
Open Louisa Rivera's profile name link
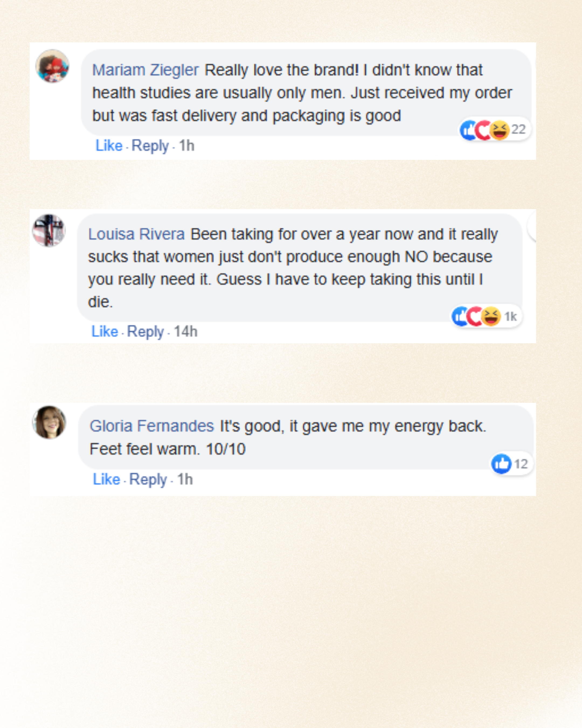pos(136,234)
